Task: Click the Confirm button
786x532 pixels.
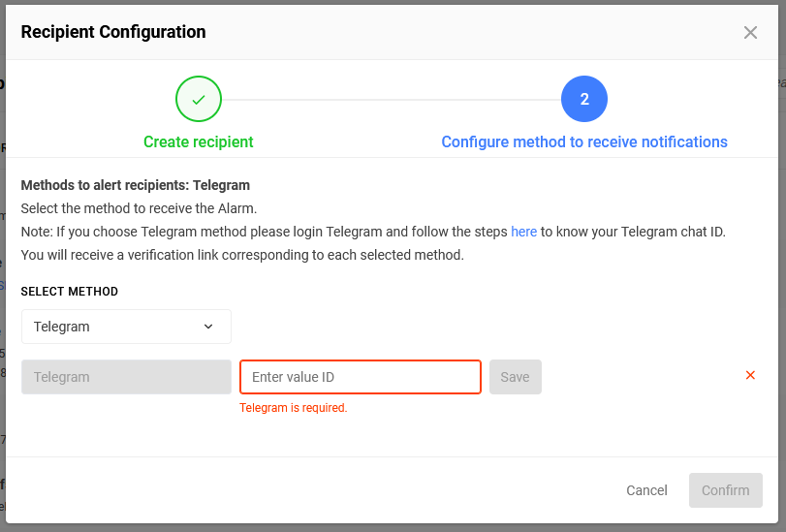Action: click(725, 490)
